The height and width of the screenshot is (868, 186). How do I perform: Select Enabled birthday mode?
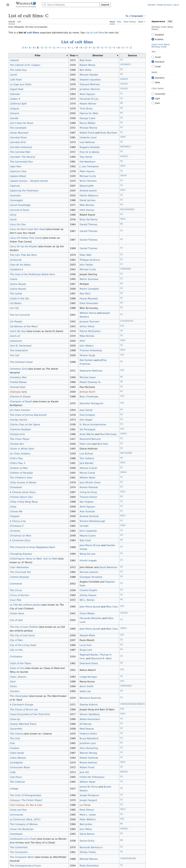tap(153, 39)
